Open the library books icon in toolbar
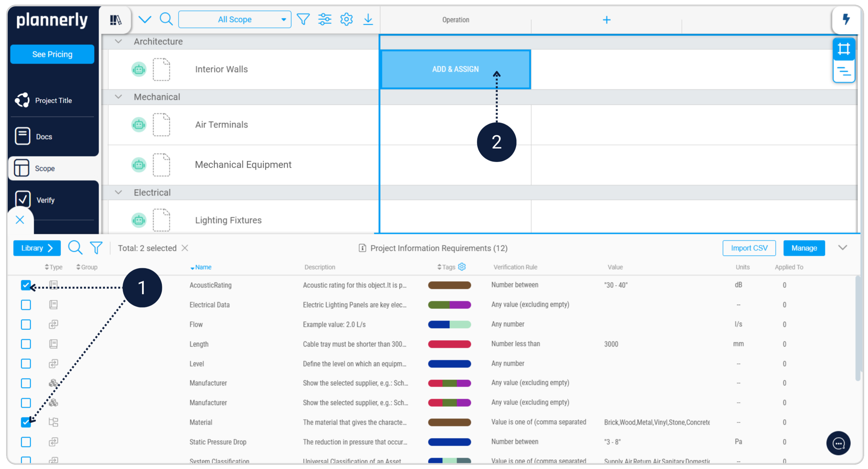Image resolution: width=868 pixels, height=469 pixels. (115, 20)
